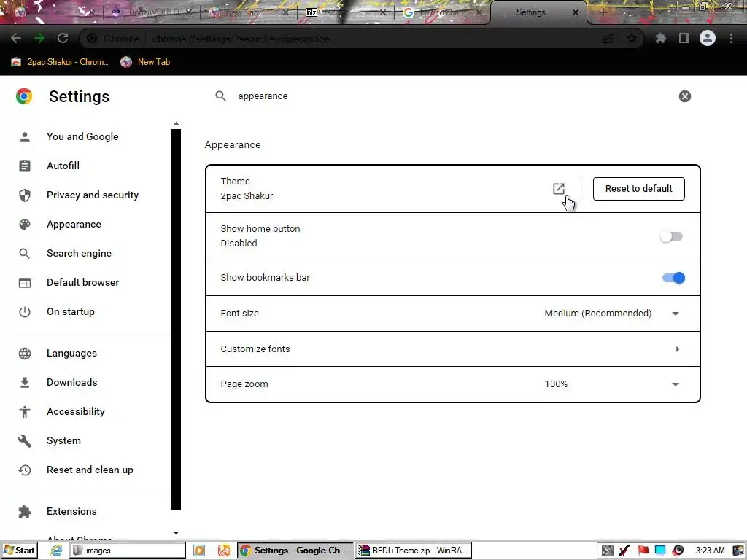Screen dimensions: 747x560
Task: Click the address bar URL
Action: click(241, 39)
